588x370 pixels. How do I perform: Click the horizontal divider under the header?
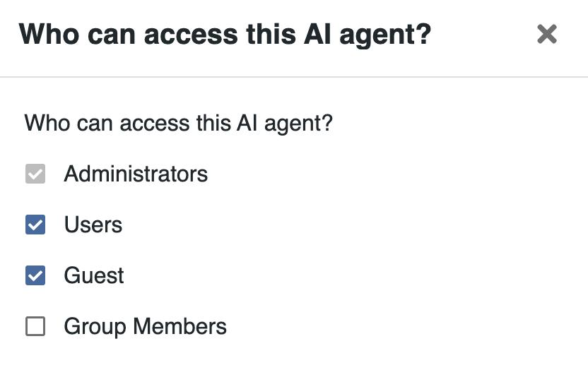[294, 76]
